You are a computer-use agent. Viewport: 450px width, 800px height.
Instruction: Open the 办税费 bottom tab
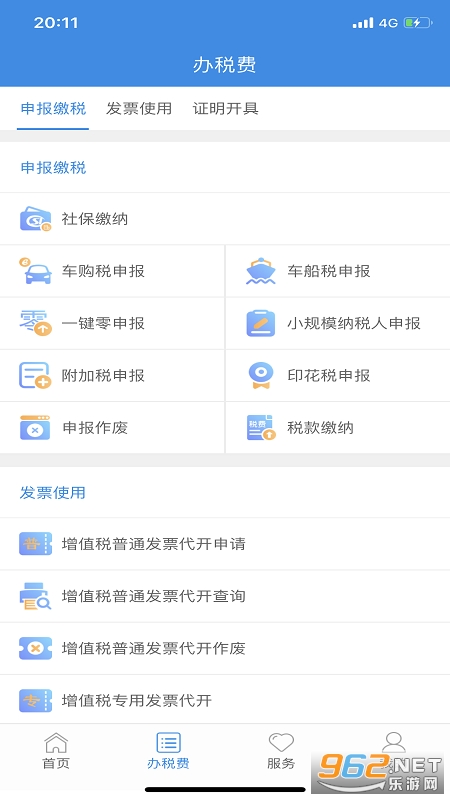coord(168,751)
